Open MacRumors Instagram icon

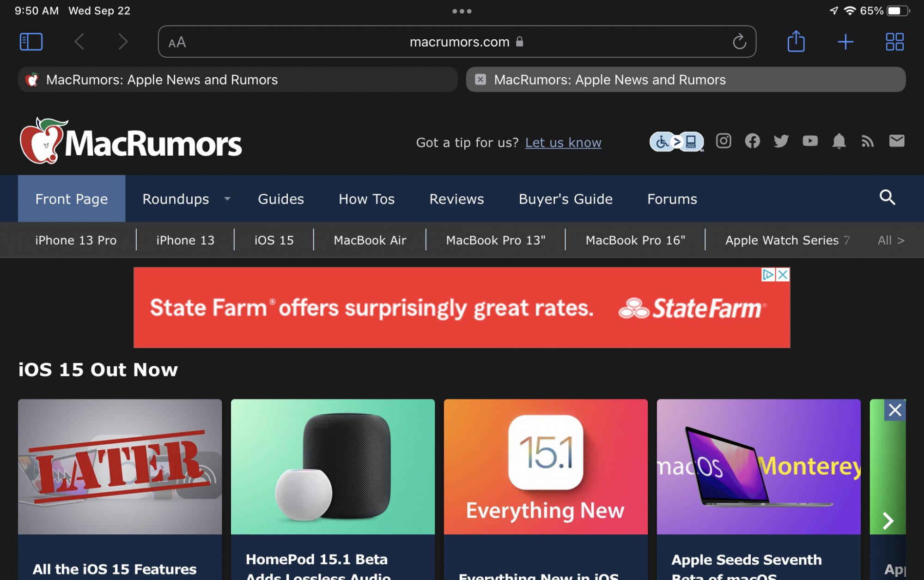(x=723, y=141)
